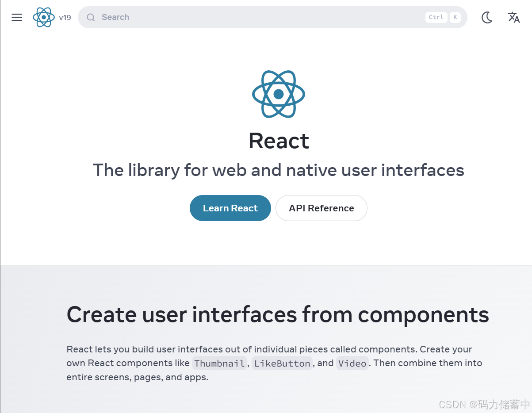Click the Video code snippet
The image size is (532, 413).
click(x=352, y=363)
